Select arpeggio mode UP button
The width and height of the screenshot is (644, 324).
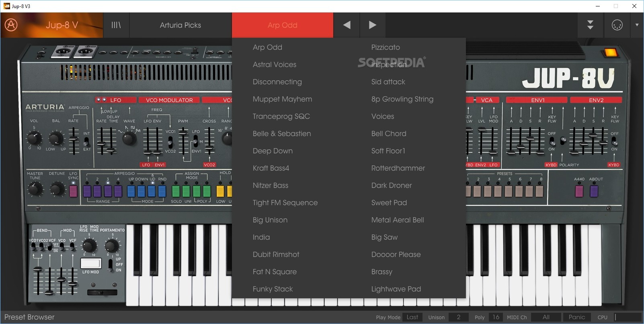131,191
